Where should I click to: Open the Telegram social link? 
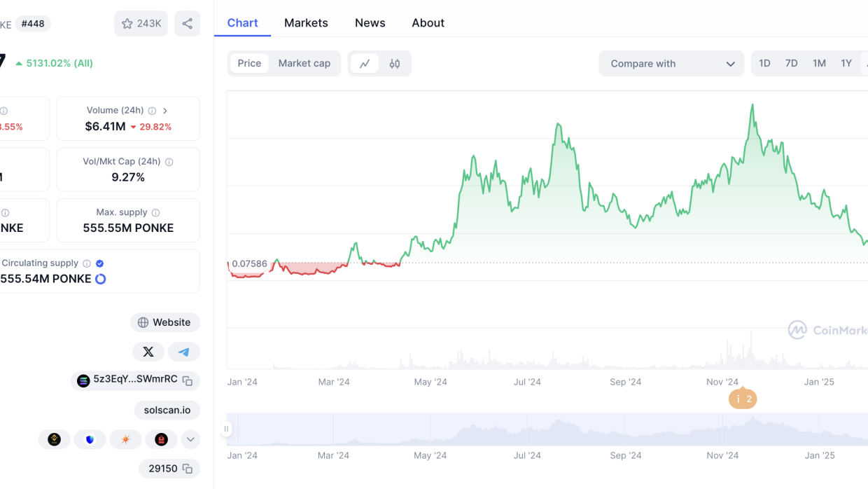coord(184,352)
